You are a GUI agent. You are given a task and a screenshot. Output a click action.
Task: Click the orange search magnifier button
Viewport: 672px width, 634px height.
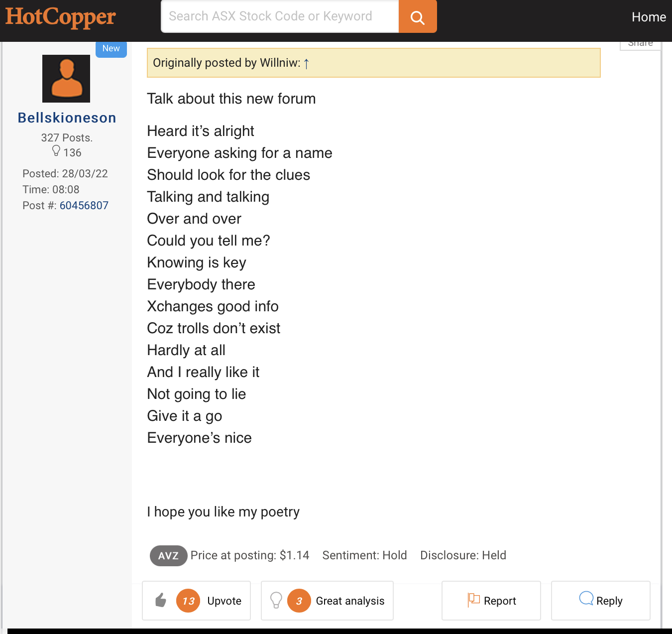(x=418, y=17)
